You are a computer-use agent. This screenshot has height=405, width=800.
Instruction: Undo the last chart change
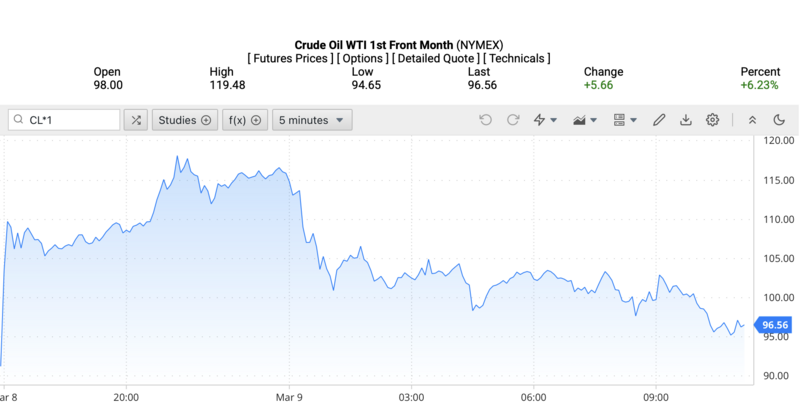point(486,120)
